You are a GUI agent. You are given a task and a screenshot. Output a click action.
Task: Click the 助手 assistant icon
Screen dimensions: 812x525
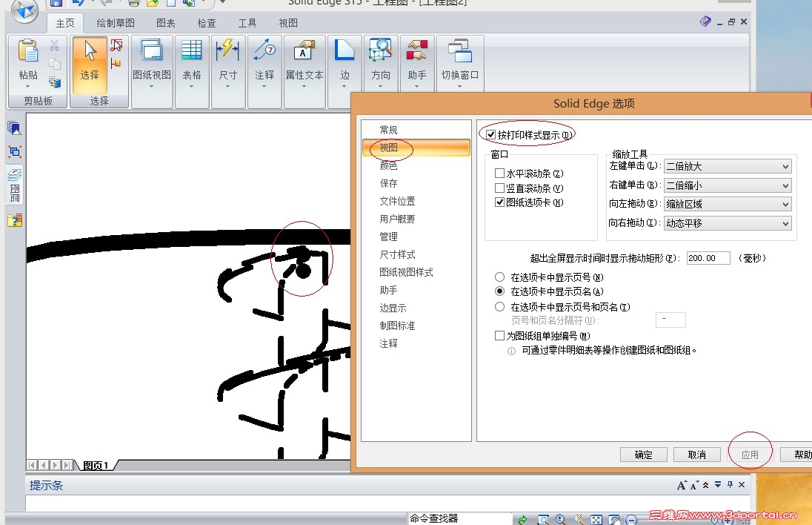click(417, 50)
